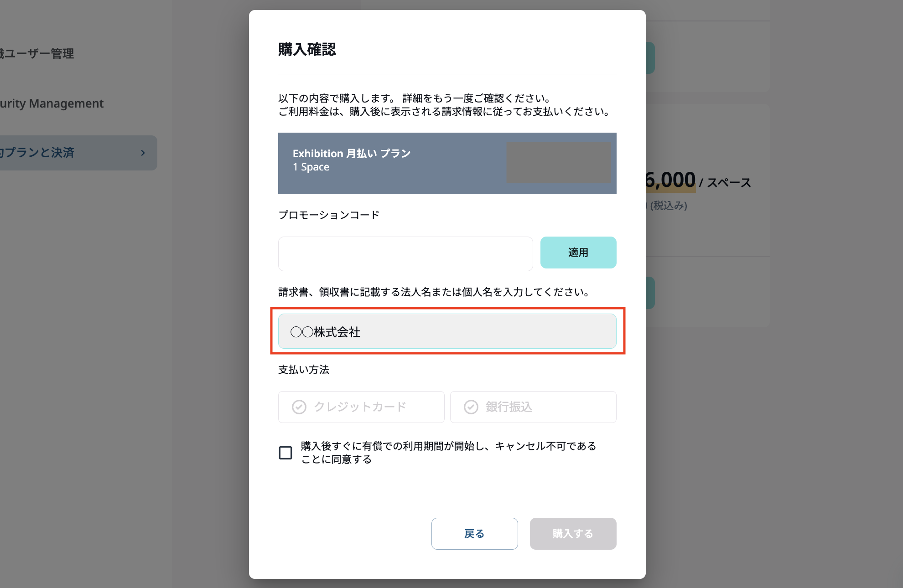The height and width of the screenshot is (588, 903).
Task: Click the 戻る back button
Action: click(x=475, y=534)
